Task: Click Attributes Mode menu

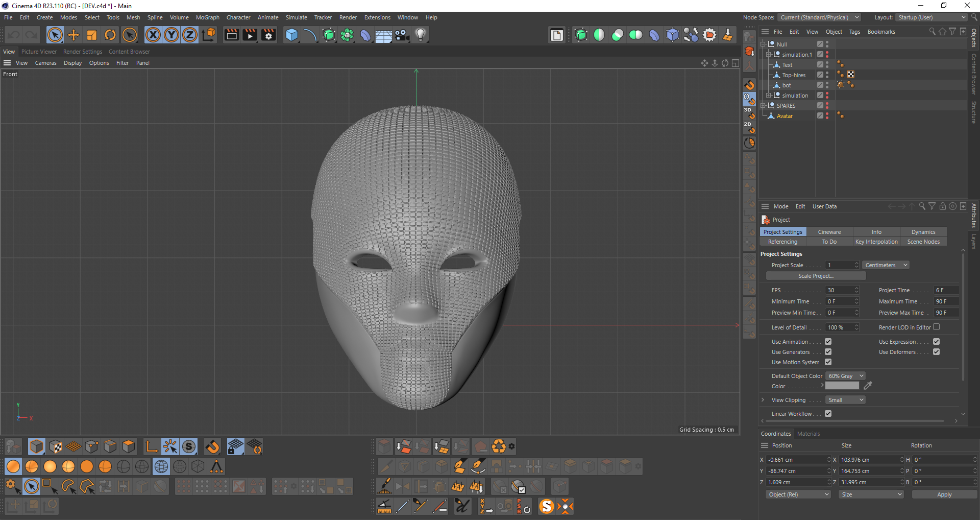Action: click(x=781, y=206)
